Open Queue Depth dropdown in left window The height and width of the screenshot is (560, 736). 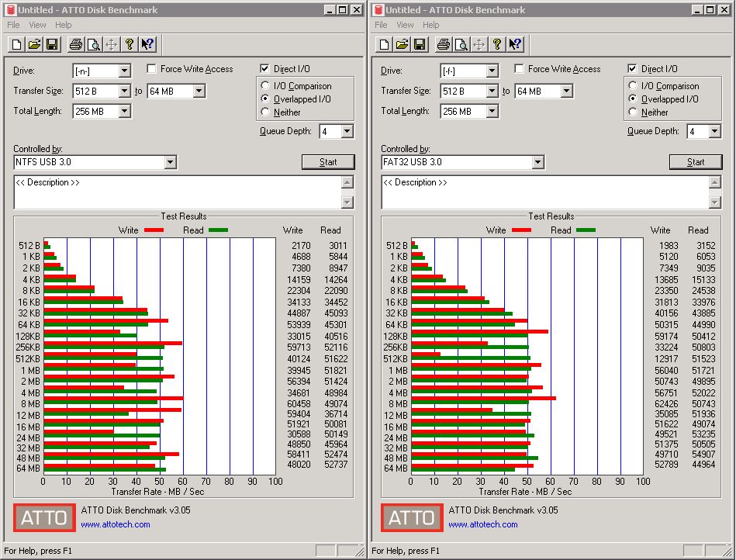click(x=347, y=131)
